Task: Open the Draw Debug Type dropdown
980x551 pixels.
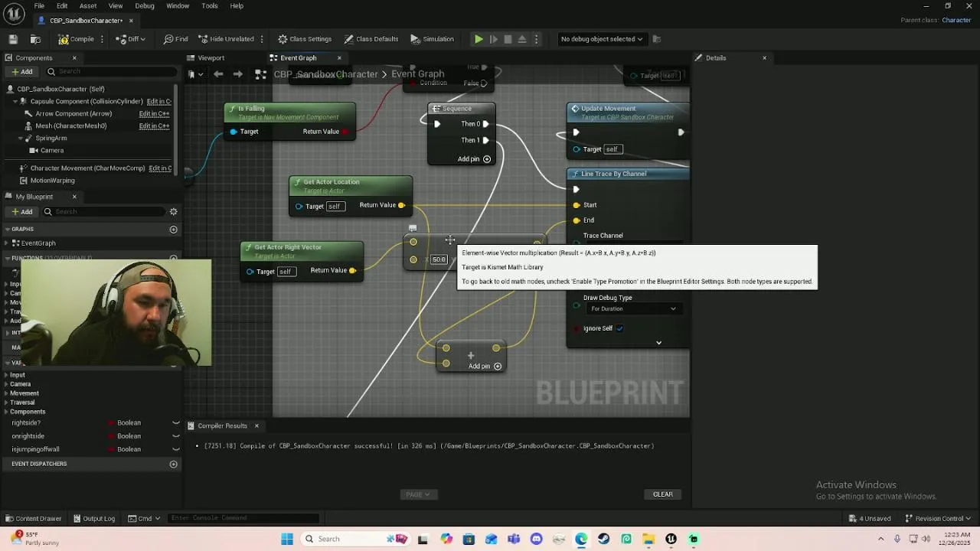Action: click(x=633, y=308)
